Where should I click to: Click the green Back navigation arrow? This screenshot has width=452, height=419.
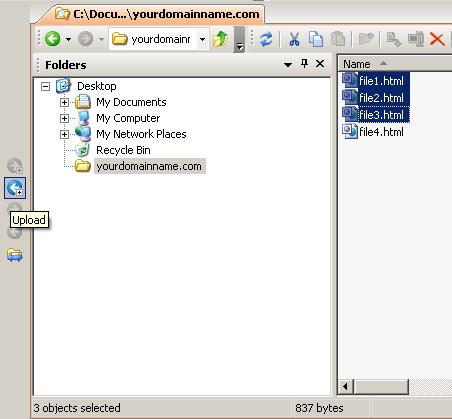[52, 39]
